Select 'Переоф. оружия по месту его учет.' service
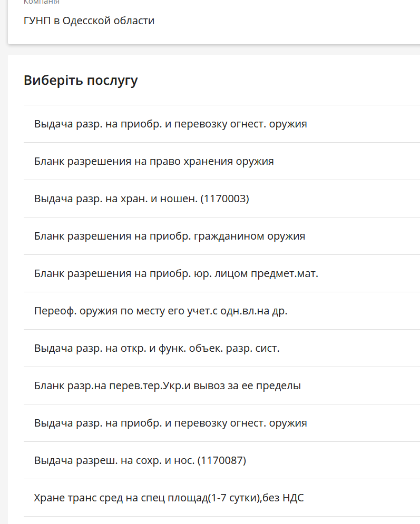 [x=161, y=311]
